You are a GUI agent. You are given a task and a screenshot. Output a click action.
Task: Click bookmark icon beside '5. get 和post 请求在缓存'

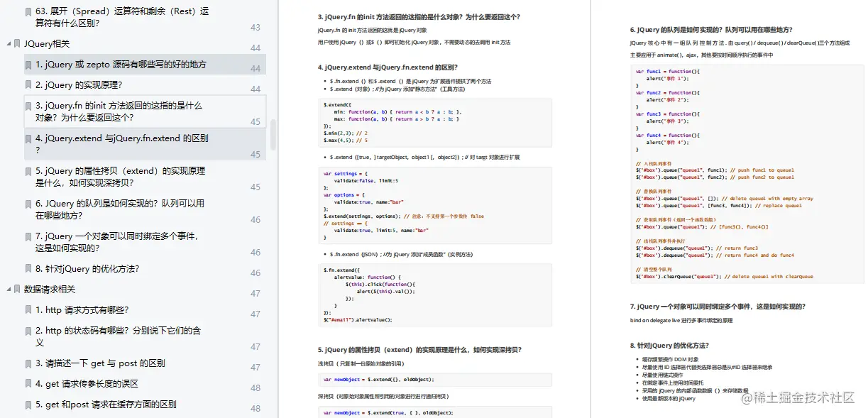pos(28,405)
